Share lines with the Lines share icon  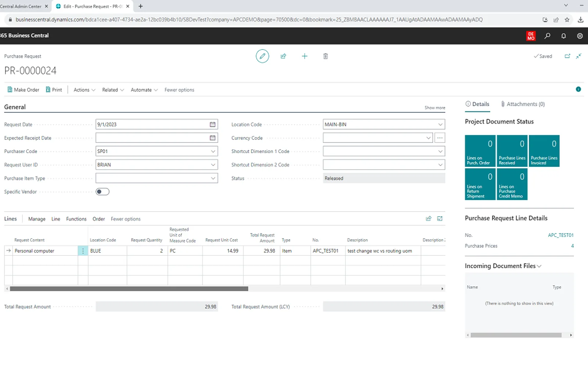pyautogui.click(x=429, y=219)
